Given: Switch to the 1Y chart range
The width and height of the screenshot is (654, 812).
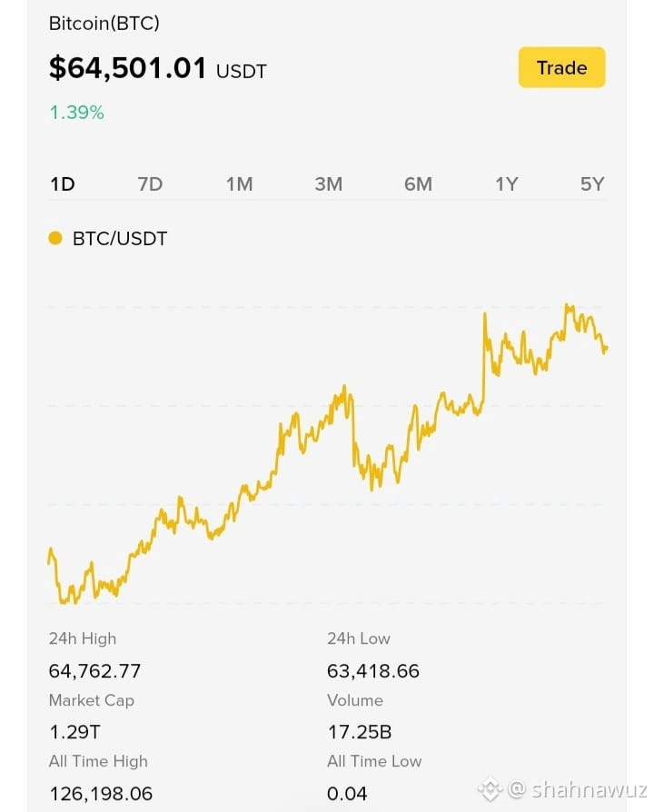Looking at the screenshot, I should 507,183.
